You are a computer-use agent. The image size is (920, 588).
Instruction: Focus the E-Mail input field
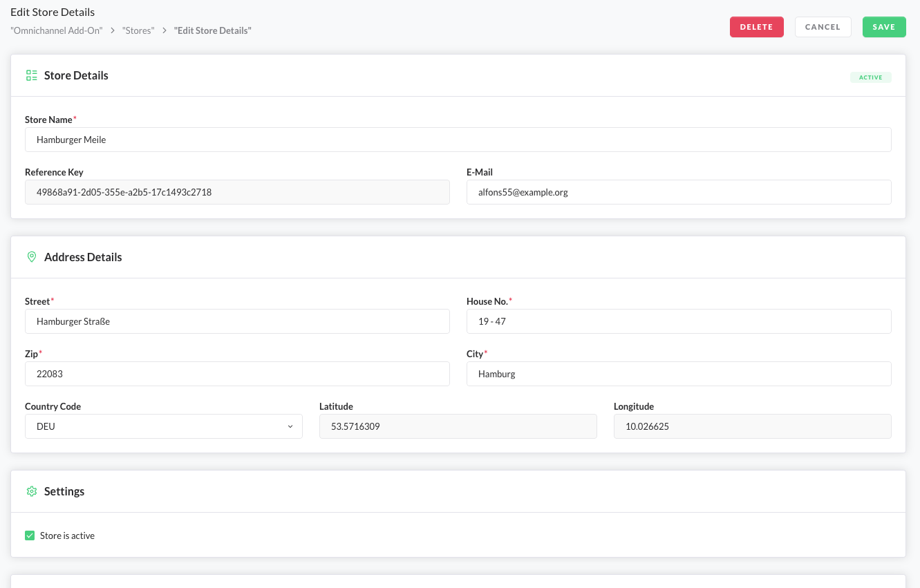tap(678, 192)
